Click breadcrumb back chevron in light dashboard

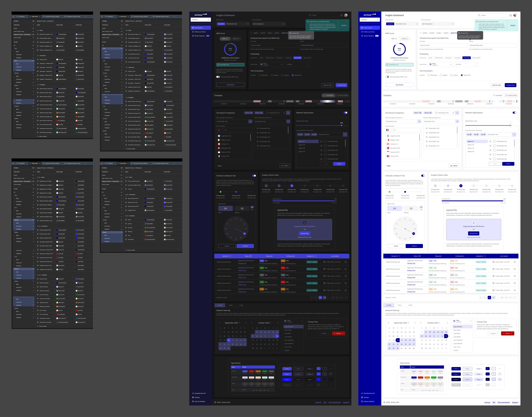(x=421, y=33)
